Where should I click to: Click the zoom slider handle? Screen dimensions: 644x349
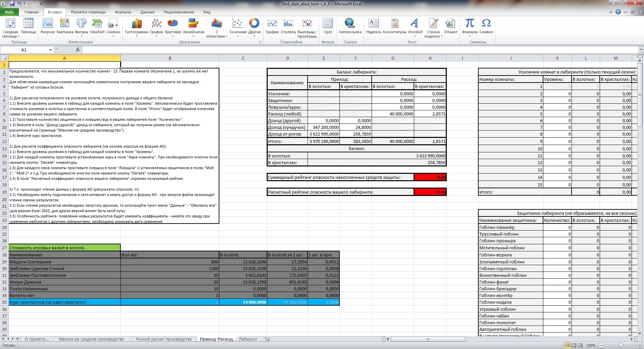tap(621, 345)
